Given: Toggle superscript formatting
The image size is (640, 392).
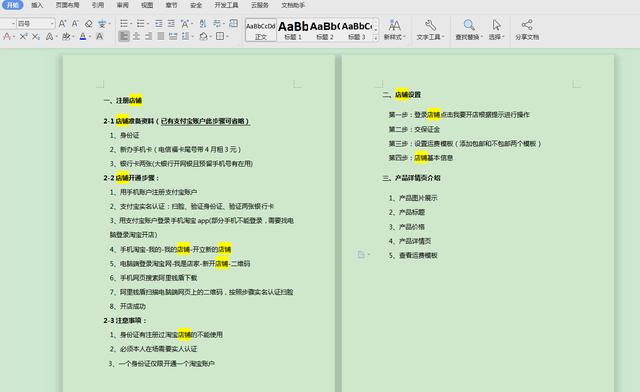Looking at the screenshot, I should 23,36.
